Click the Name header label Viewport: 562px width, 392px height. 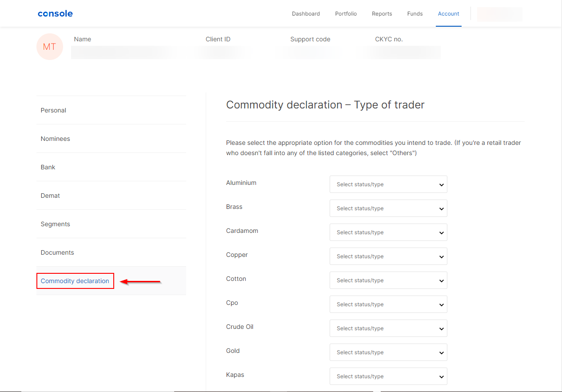point(83,39)
